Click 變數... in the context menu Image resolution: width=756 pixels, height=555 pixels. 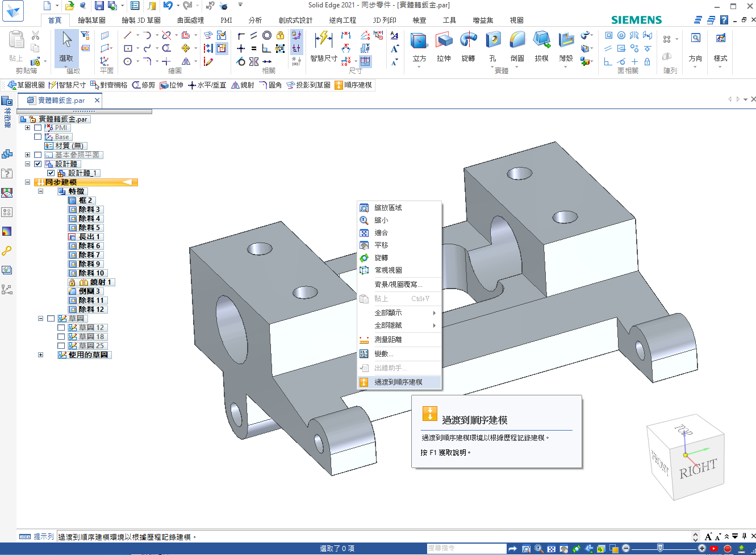click(399, 354)
